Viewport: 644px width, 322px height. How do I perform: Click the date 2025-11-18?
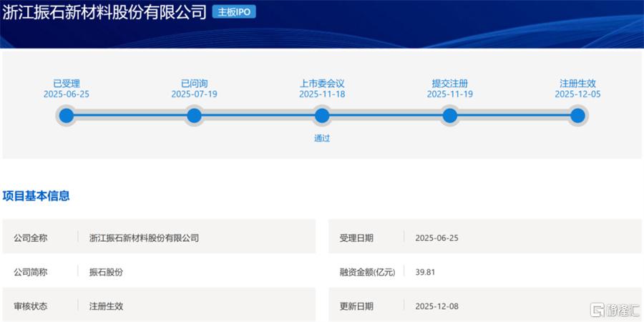click(322, 94)
